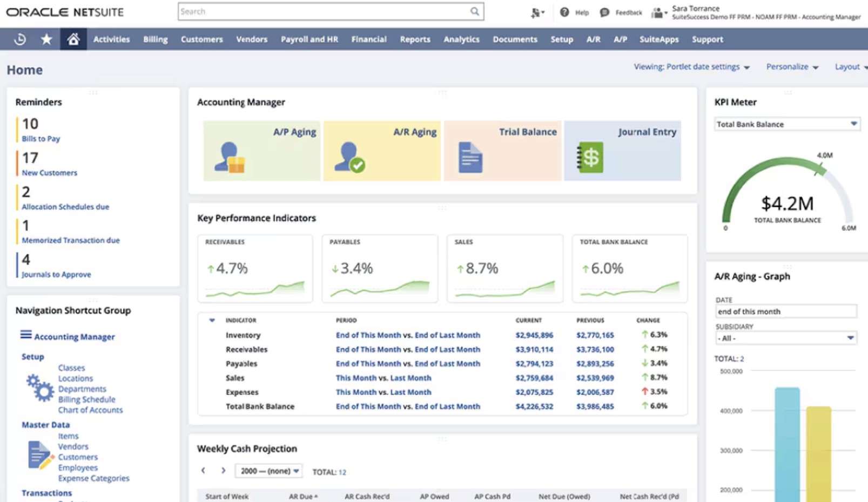Click the search magnifier icon
Viewport: 868px width, 502px height.
474,11
